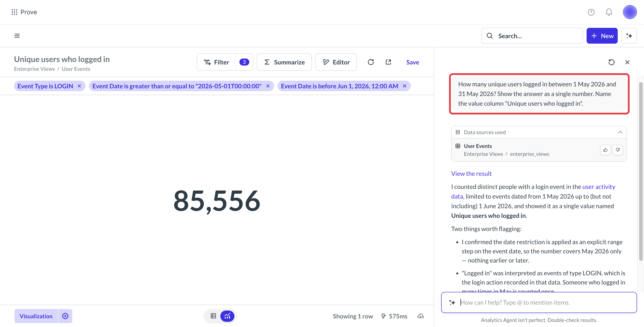Open the Visualization options button
Screen dimensions: 644x327
(x=36, y=316)
